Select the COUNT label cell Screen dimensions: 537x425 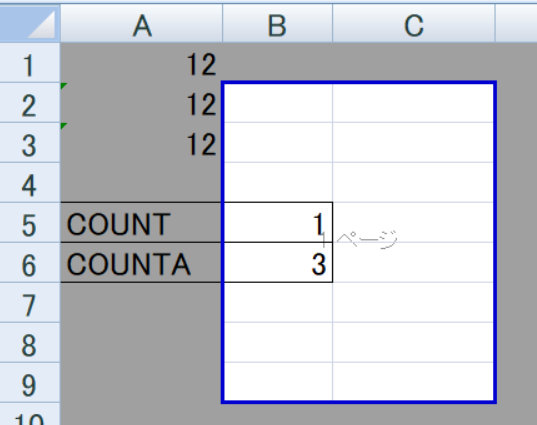click(141, 223)
